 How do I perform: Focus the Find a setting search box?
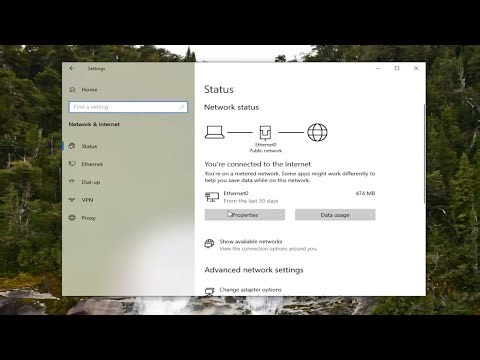point(128,107)
